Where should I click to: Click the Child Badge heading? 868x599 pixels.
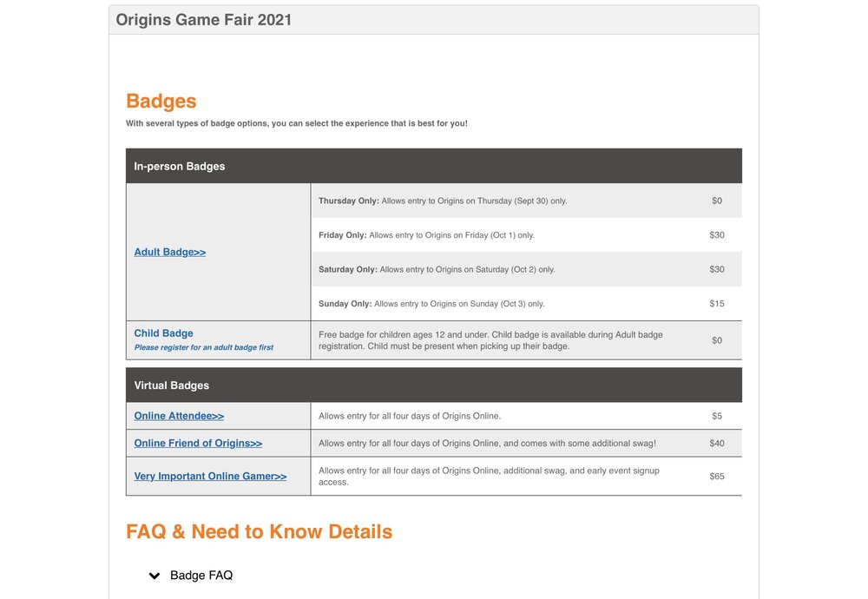pyautogui.click(x=163, y=333)
